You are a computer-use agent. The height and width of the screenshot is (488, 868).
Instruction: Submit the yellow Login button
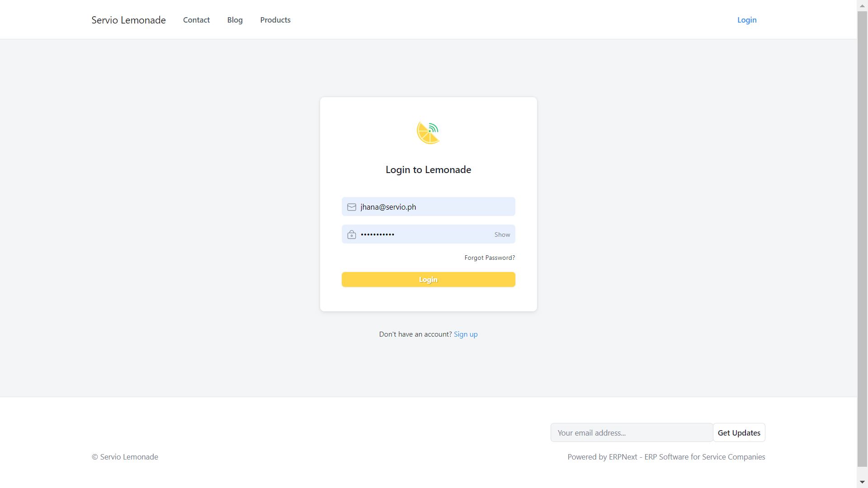(x=428, y=280)
